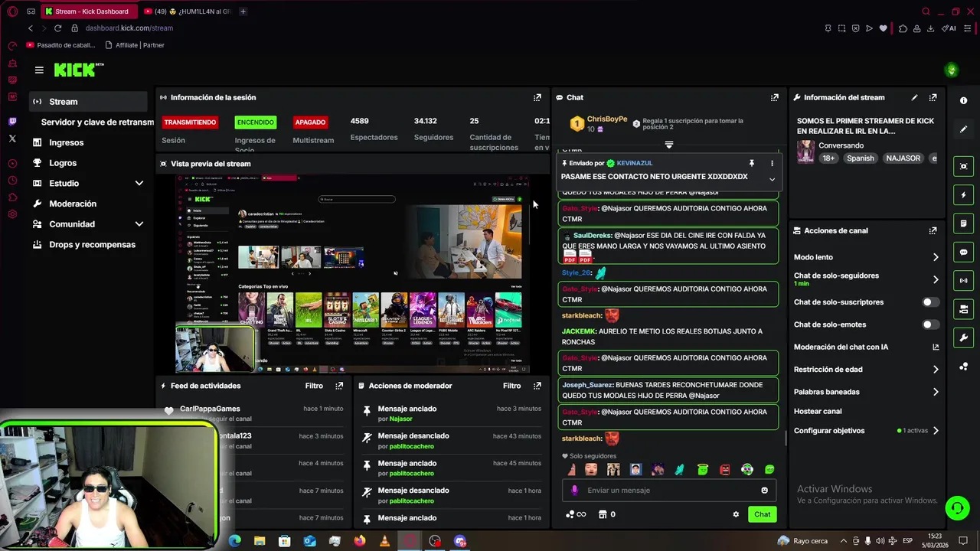Open the Twitch icon in browser sidebar

click(x=12, y=122)
